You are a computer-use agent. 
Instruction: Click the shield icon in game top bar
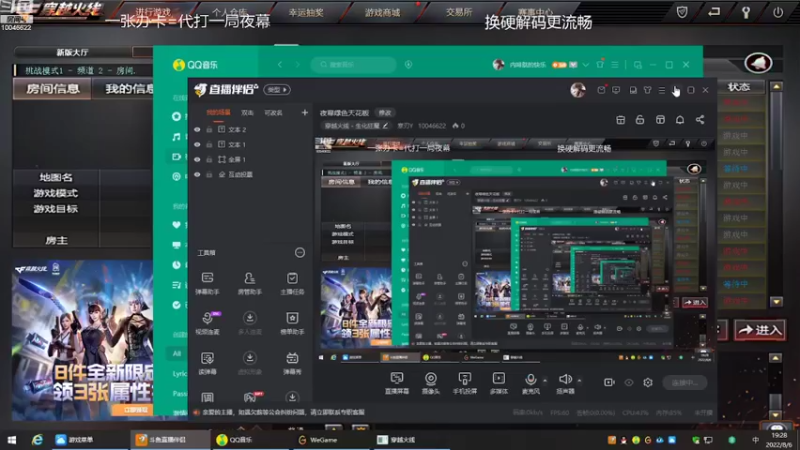682,12
